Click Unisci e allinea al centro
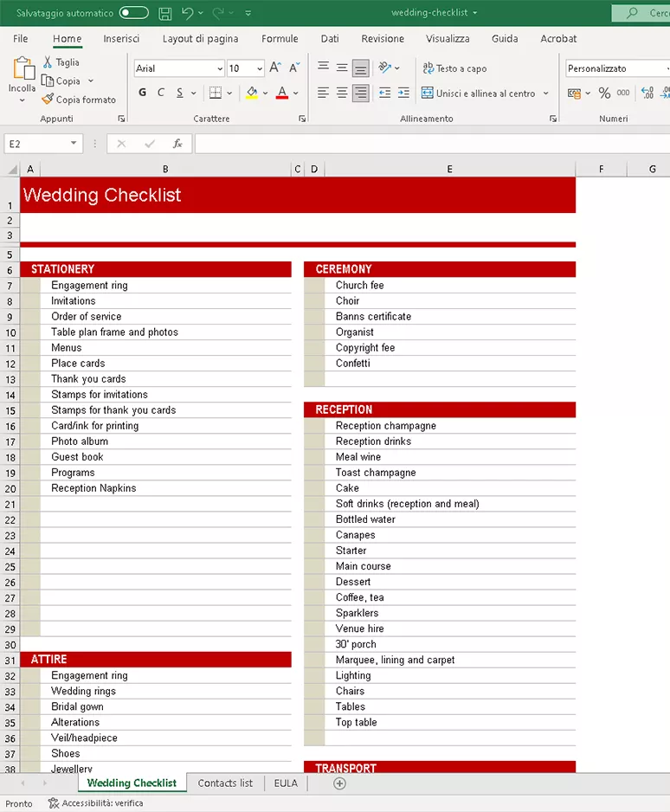The height and width of the screenshot is (812, 670). [x=479, y=93]
